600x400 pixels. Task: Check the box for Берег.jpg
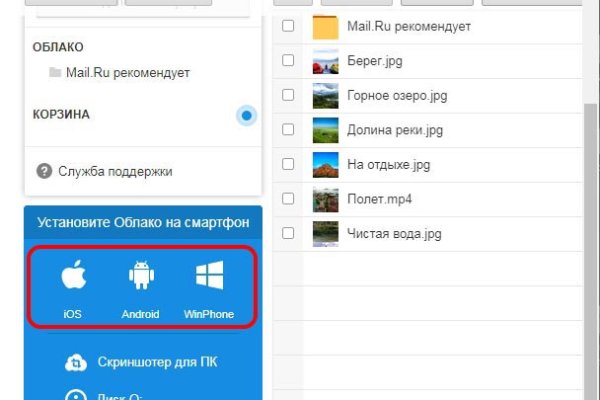click(288, 61)
